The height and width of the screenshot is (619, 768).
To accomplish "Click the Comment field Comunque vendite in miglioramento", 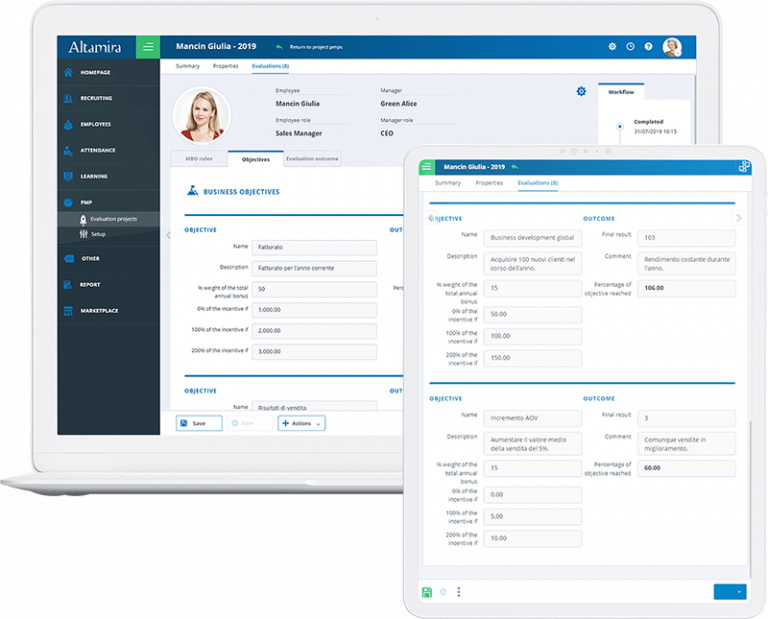I will coord(686,444).
